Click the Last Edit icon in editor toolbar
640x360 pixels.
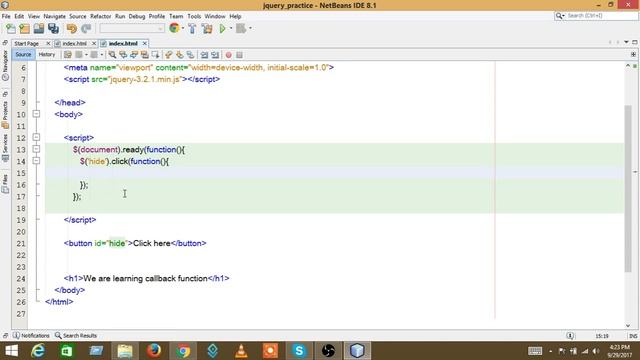pyautogui.click(x=68, y=55)
